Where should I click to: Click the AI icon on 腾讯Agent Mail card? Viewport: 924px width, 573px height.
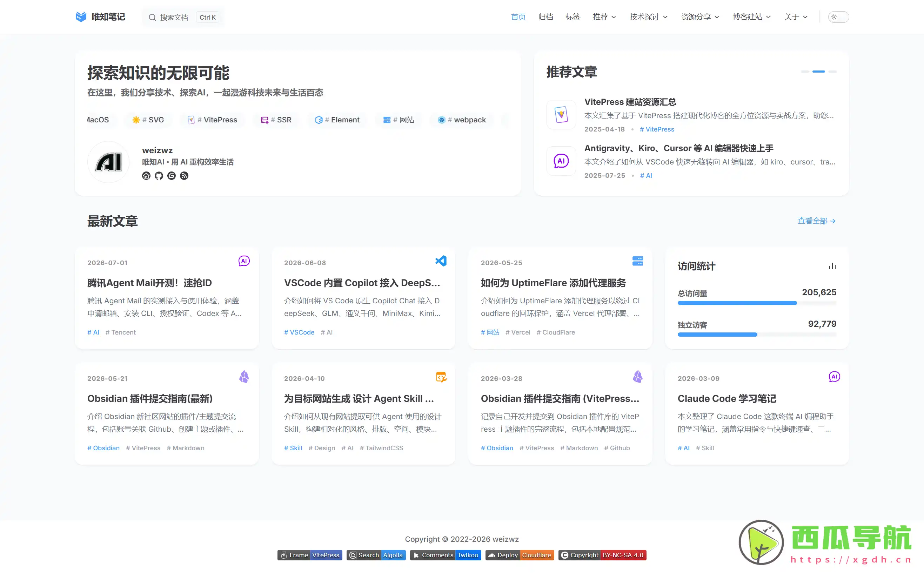coord(244,261)
